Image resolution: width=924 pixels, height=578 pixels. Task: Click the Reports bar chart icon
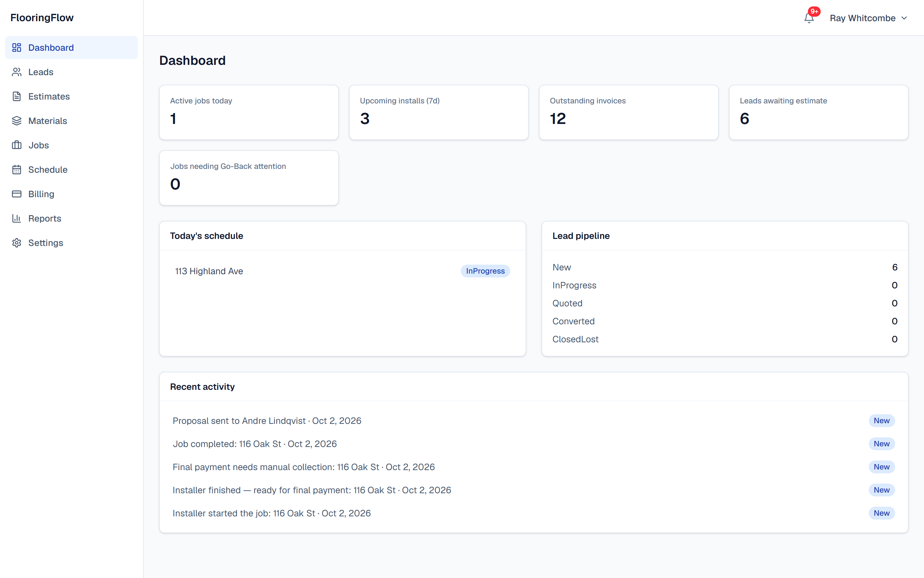(16, 218)
